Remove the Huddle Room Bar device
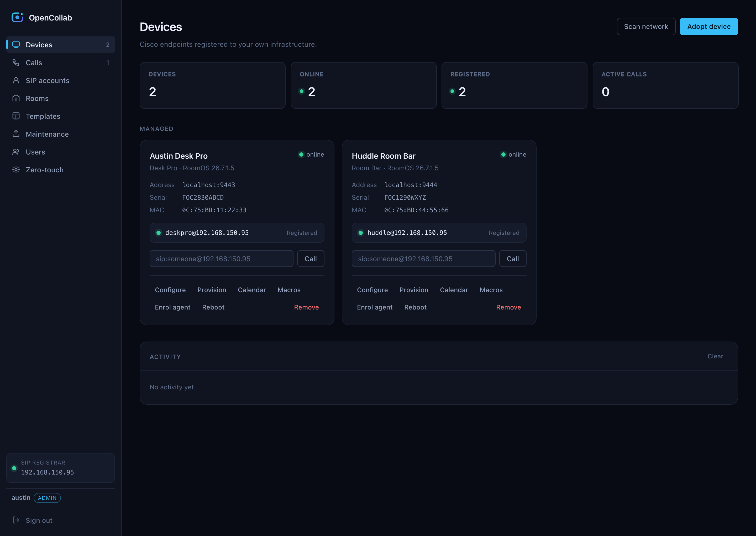The height and width of the screenshot is (536, 756). 508,307
